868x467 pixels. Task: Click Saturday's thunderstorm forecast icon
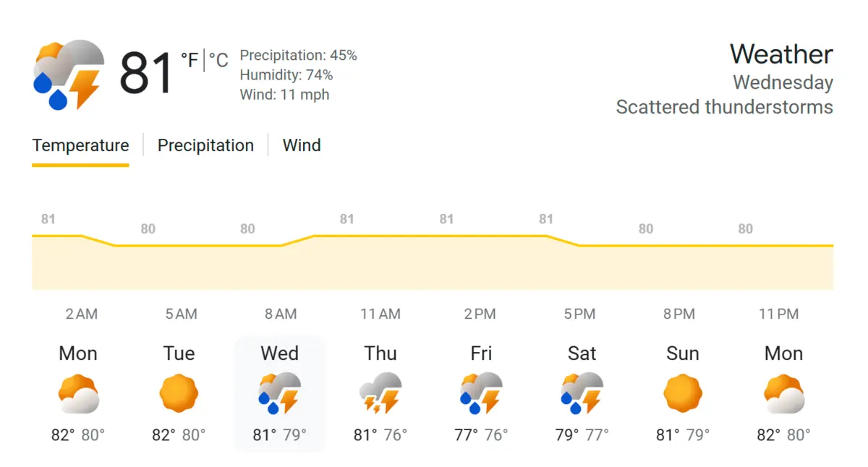(x=582, y=392)
